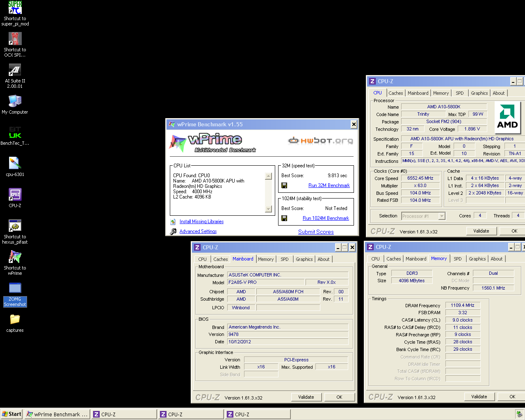525x420 pixels.
Task: Open Graphics tab in Mainboard CPU-Z window
Action: [304, 259]
